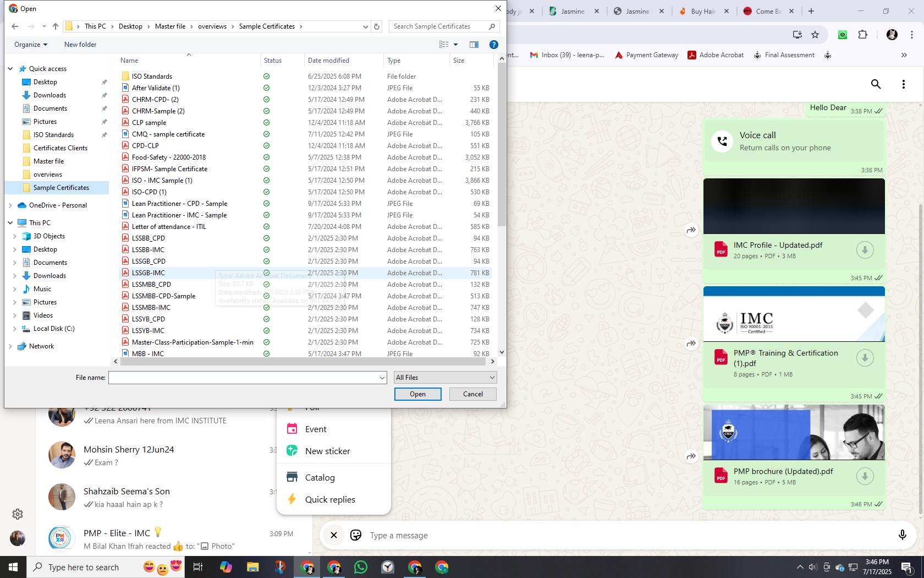This screenshot has height=578, width=924.
Task: Choose Quick replies from attachment menu
Action: click(x=333, y=500)
